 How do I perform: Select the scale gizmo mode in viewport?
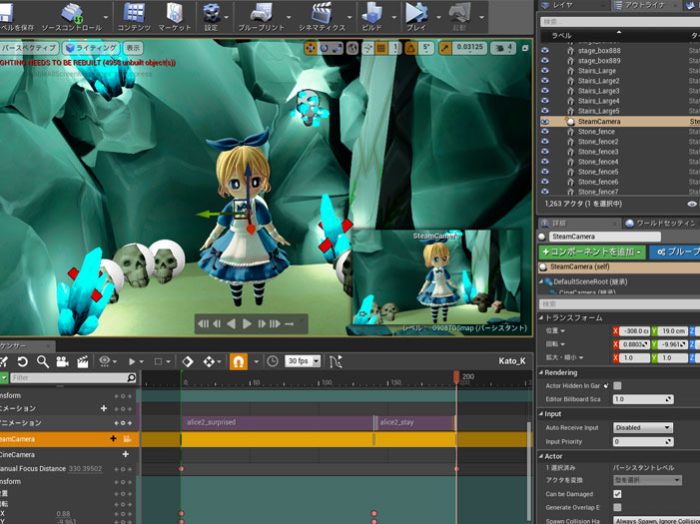[337, 48]
